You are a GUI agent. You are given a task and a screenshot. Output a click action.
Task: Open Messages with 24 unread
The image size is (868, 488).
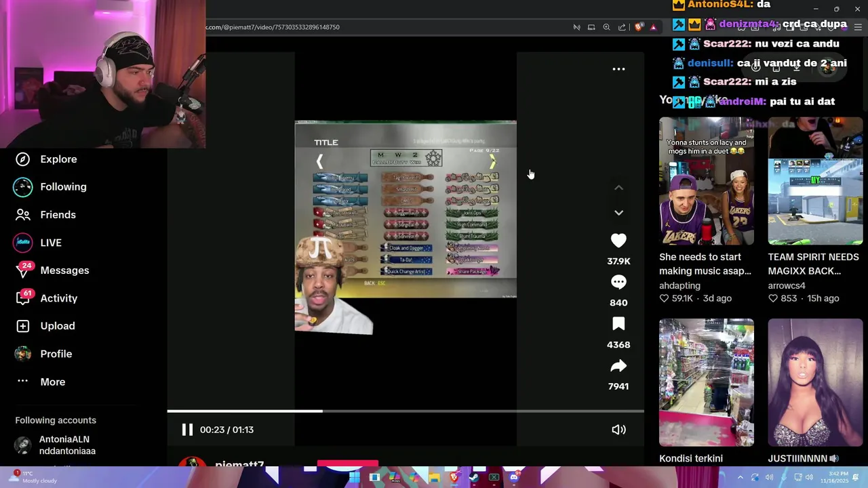click(52, 270)
